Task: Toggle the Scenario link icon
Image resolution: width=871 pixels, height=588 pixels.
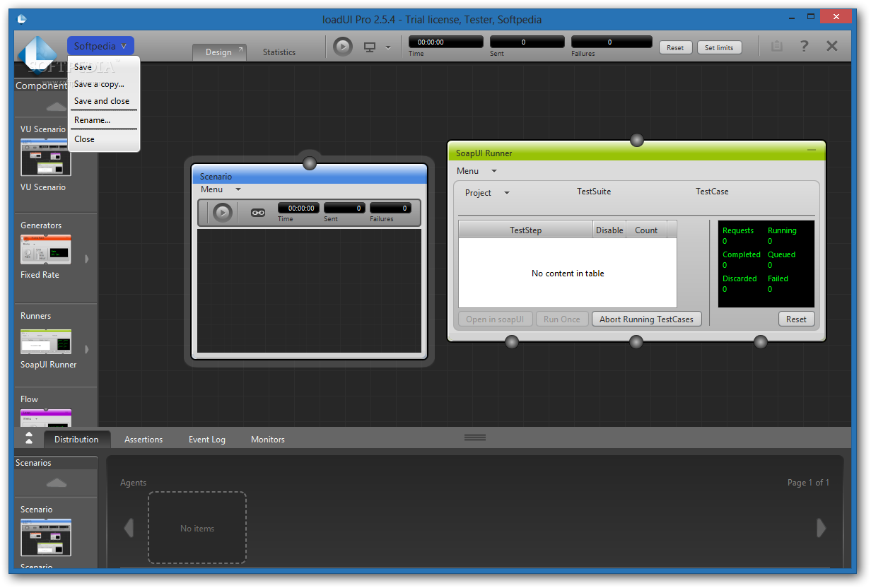Action: (x=258, y=212)
